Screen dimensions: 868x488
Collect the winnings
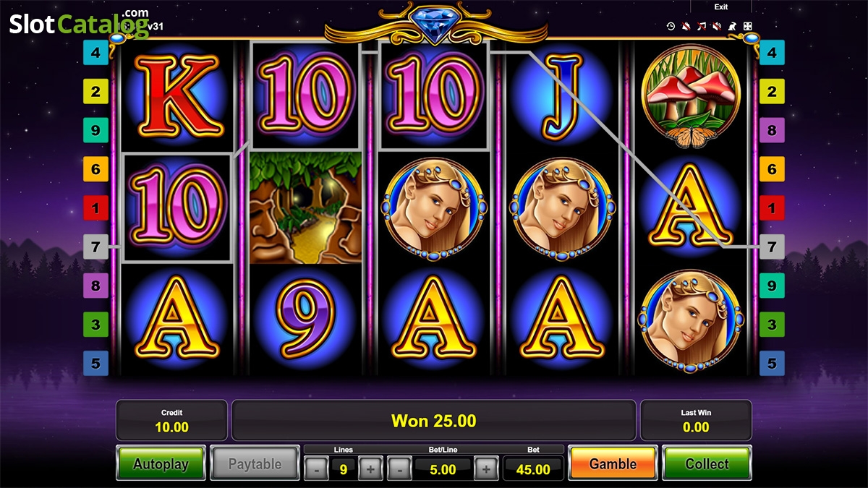[x=707, y=463]
